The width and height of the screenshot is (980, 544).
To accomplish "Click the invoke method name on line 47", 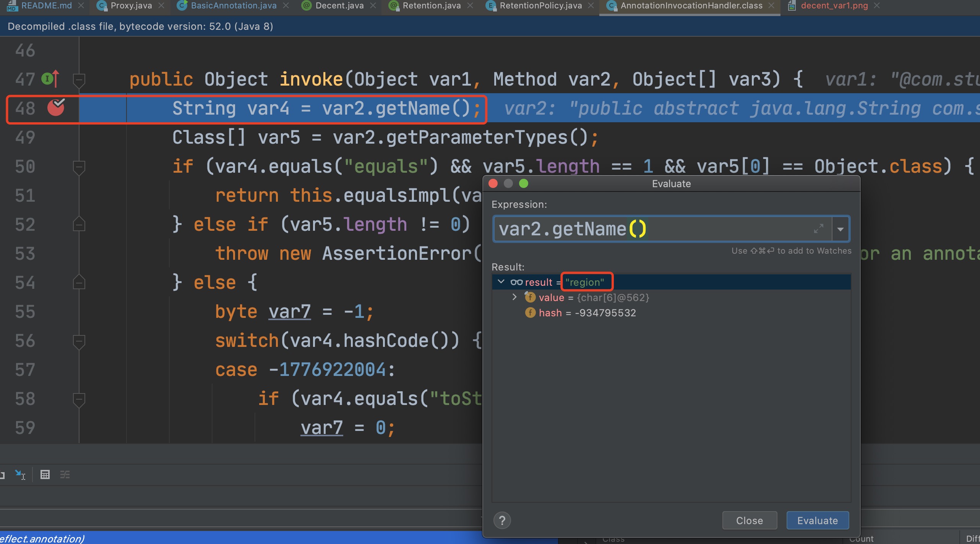I will click(x=311, y=79).
